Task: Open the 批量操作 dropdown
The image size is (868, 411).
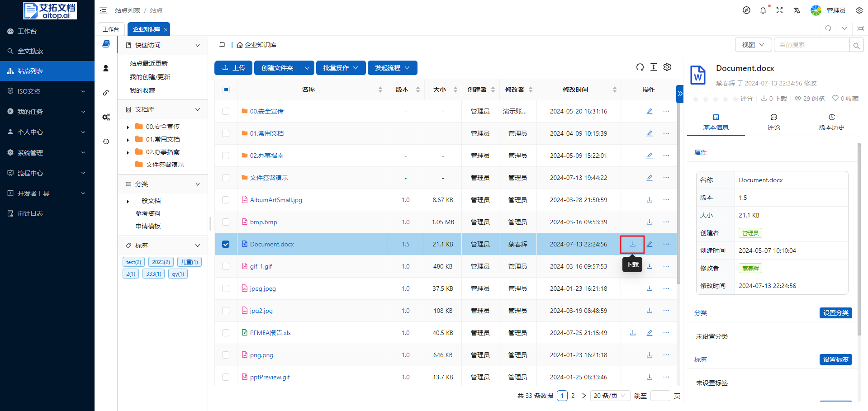Action: click(x=341, y=68)
